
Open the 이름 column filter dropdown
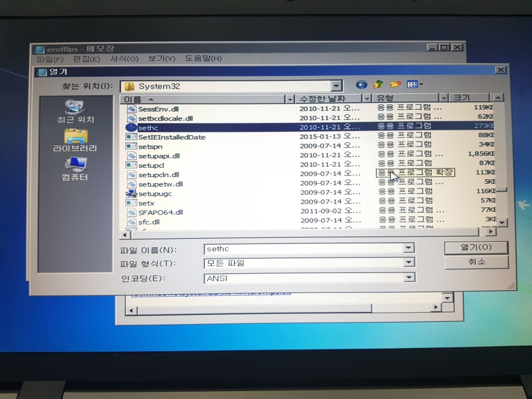tap(290, 99)
